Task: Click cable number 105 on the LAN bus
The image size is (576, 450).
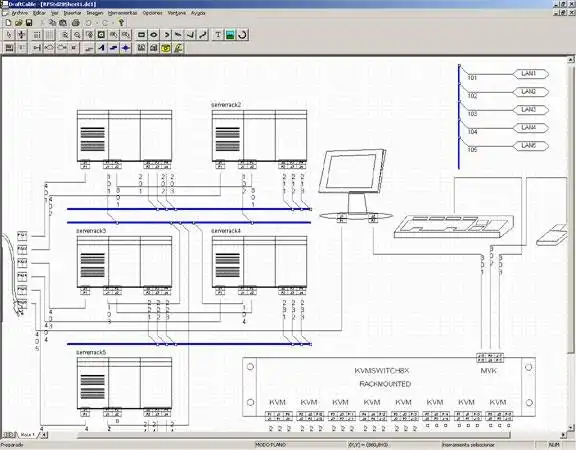Action: (x=472, y=150)
